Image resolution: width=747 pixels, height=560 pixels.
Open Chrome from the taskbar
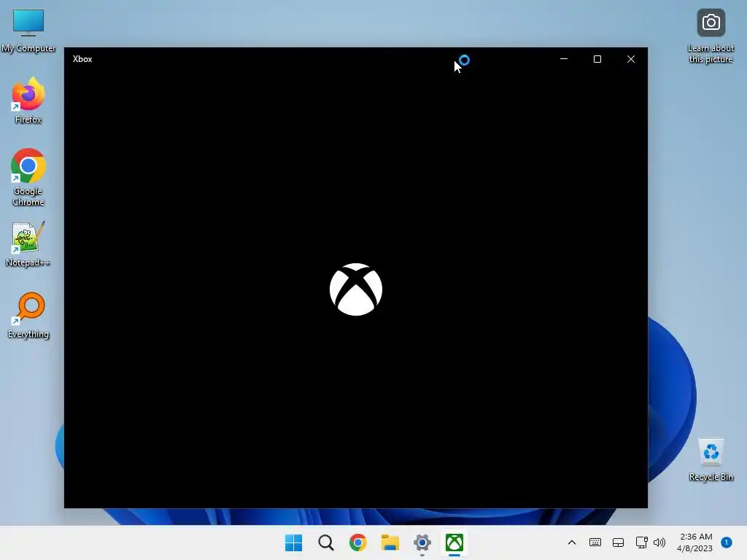coord(357,542)
